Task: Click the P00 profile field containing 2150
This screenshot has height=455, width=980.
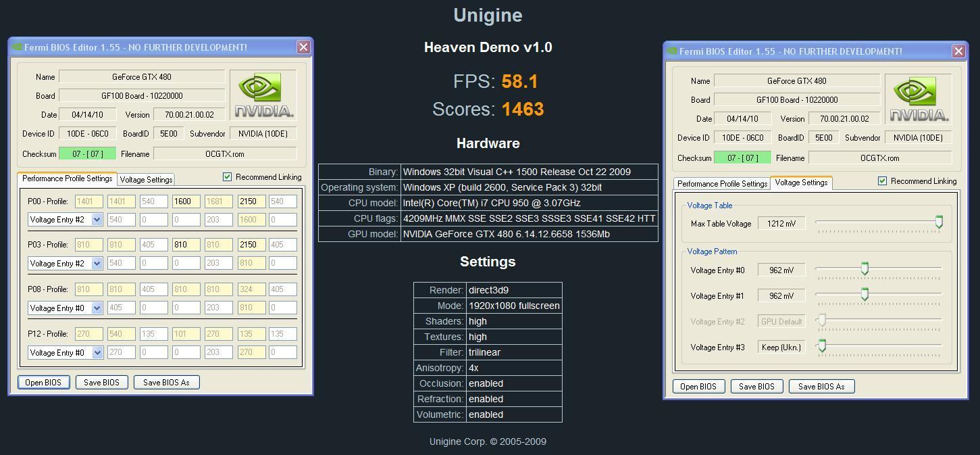Action: pos(251,201)
